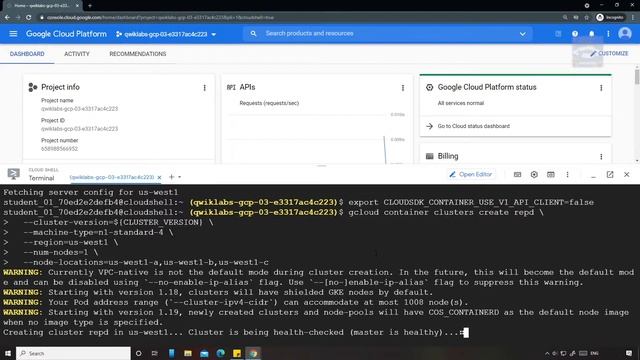640x360 pixels.
Task: Expand the new session dropdown arrow
Action: tap(180, 177)
